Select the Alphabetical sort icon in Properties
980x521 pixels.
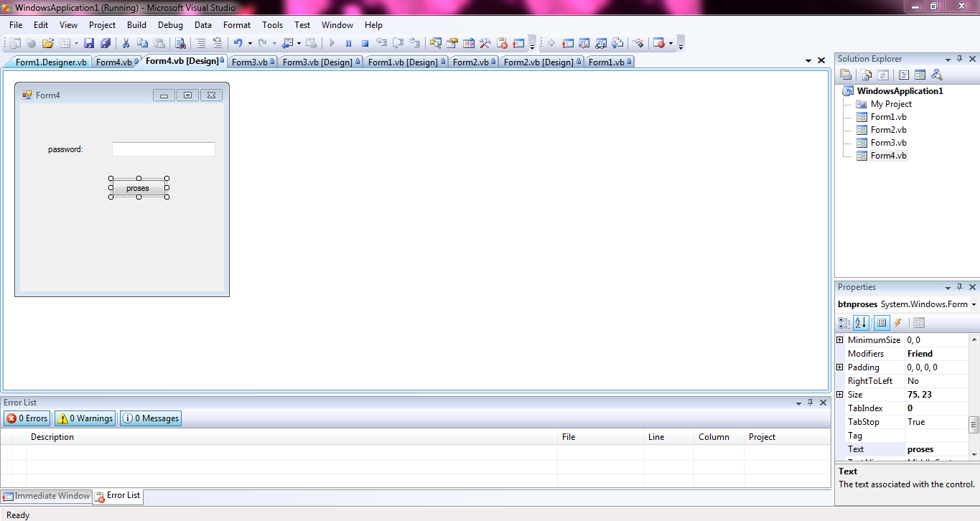tap(861, 323)
